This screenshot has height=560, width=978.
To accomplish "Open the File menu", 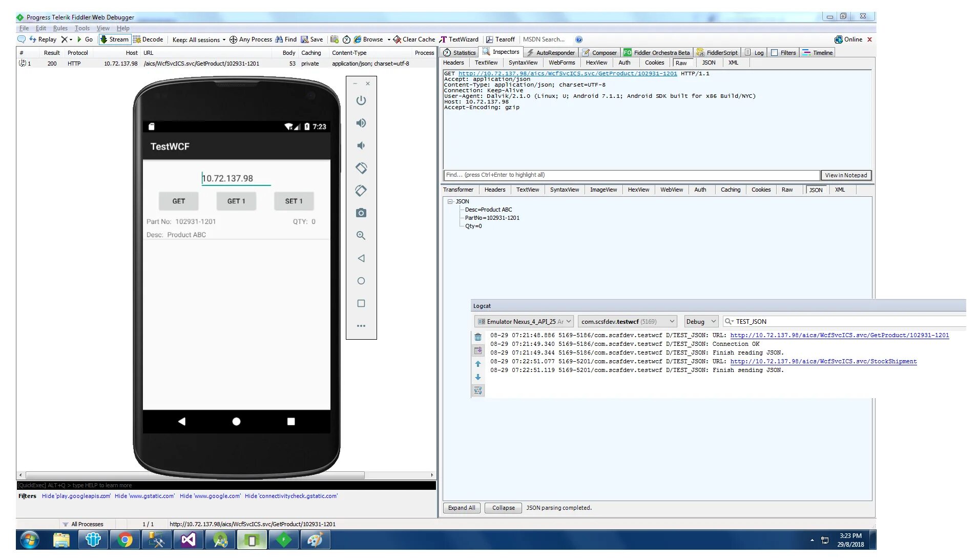I will coord(24,28).
